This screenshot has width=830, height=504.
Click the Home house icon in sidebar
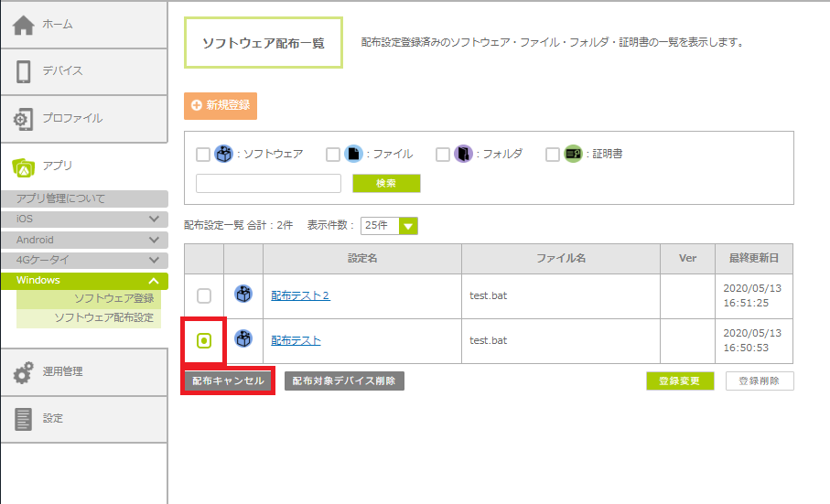[24, 25]
